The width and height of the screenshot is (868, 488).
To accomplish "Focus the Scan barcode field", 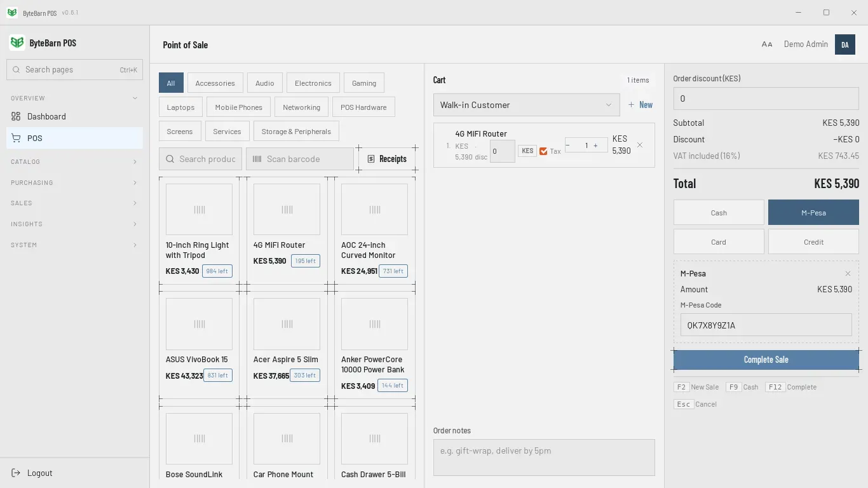I will pos(300,159).
